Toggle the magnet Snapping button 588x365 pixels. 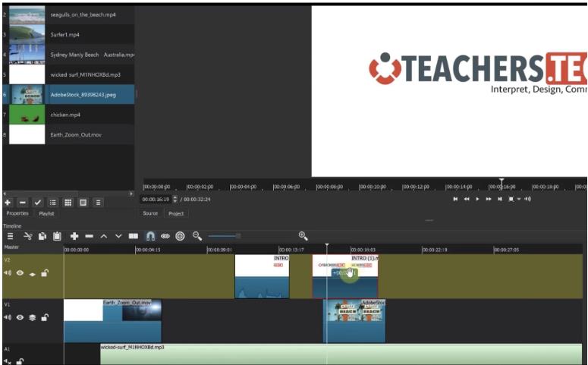coord(150,236)
